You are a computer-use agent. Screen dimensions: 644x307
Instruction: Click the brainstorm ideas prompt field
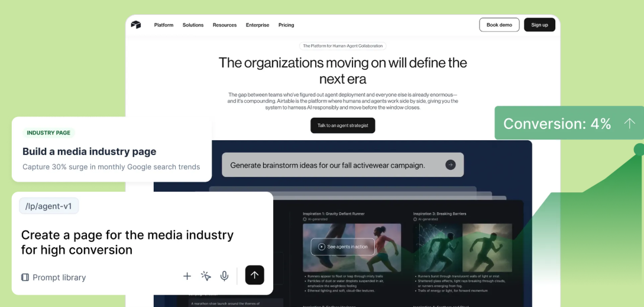point(342,165)
